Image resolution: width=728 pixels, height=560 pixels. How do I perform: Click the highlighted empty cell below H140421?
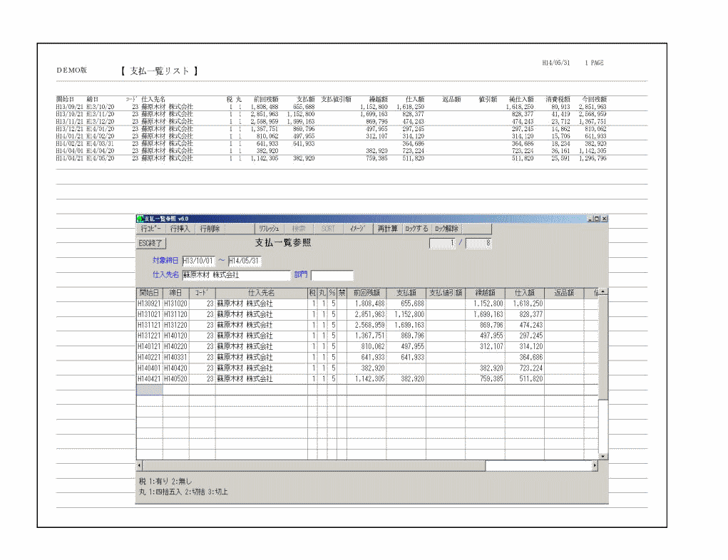click(x=149, y=390)
